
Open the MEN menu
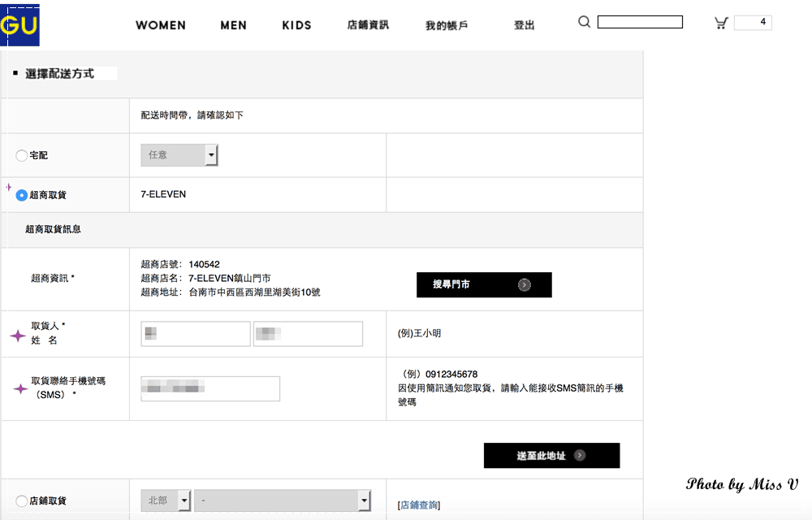[234, 25]
